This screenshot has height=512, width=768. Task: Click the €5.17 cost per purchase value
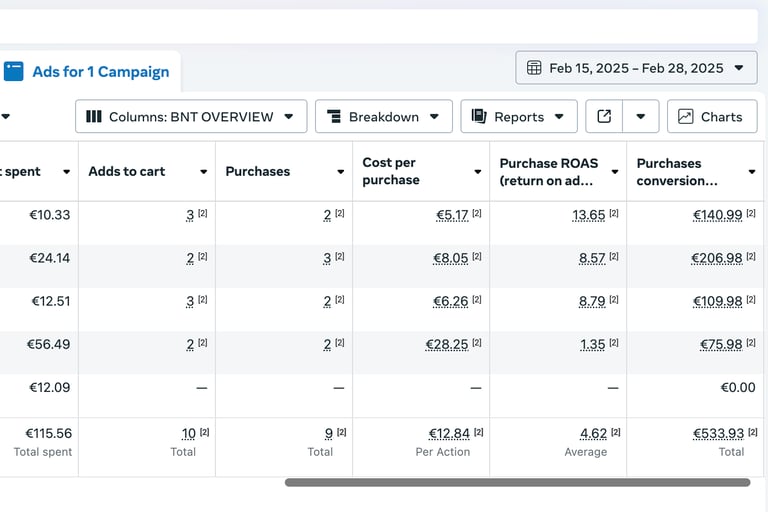[452, 215]
